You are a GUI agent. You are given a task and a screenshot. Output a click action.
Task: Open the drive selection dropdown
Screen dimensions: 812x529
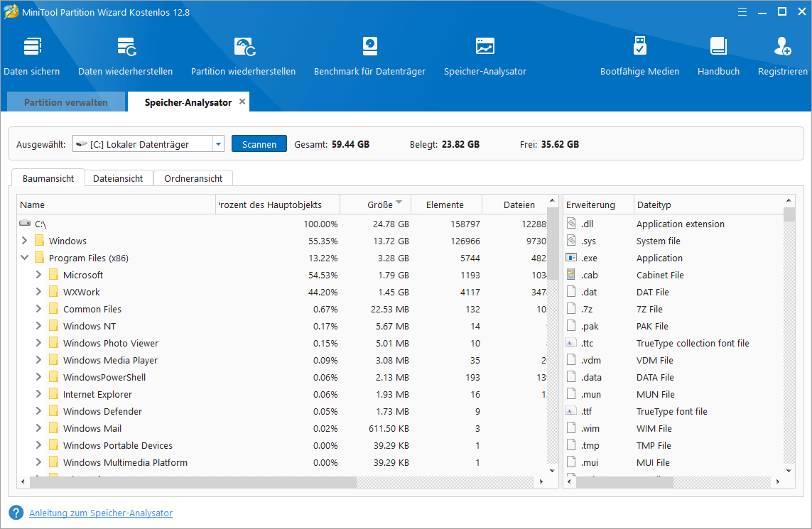tap(218, 144)
